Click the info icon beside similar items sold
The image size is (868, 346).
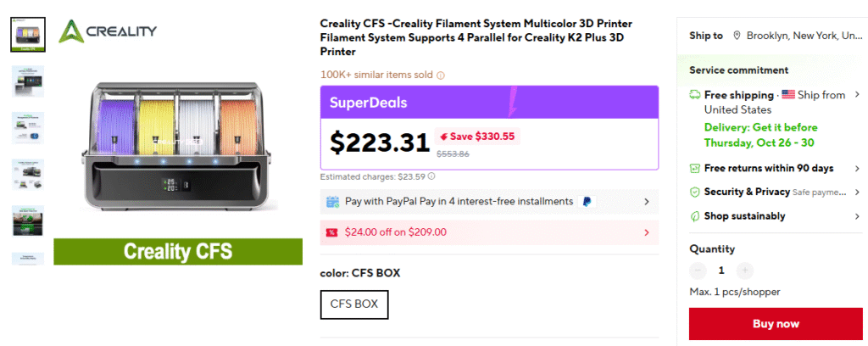[x=441, y=75]
